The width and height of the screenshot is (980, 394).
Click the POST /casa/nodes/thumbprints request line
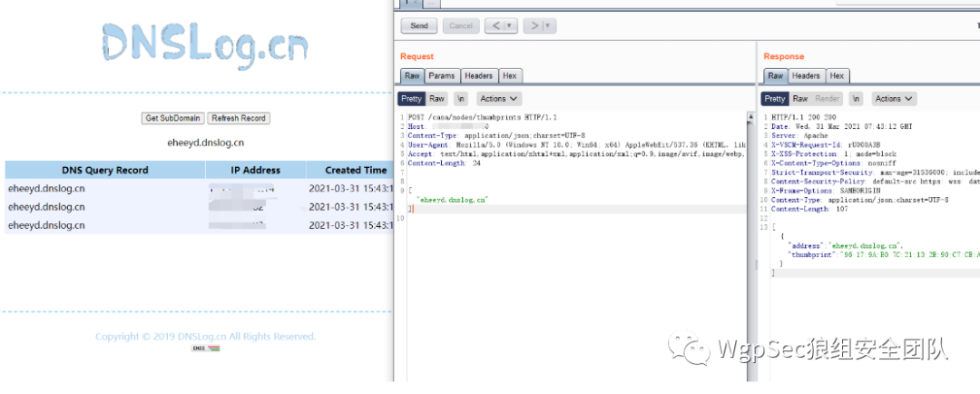[482, 117]
